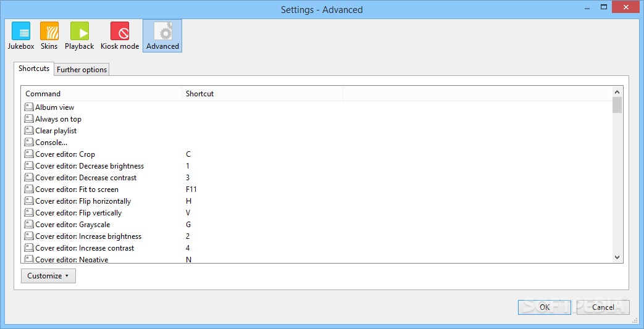Click the vertical scrollbar thumb
This screenshot has width=644, height=329.
(x=617, y=105)
